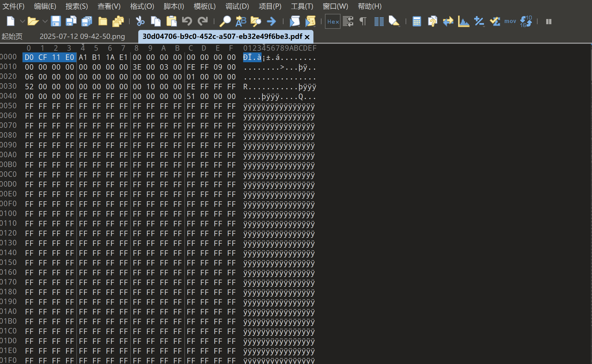Toggle show whitespace pilcrow icon
592x364 pixels.
[x=363, y=22]
